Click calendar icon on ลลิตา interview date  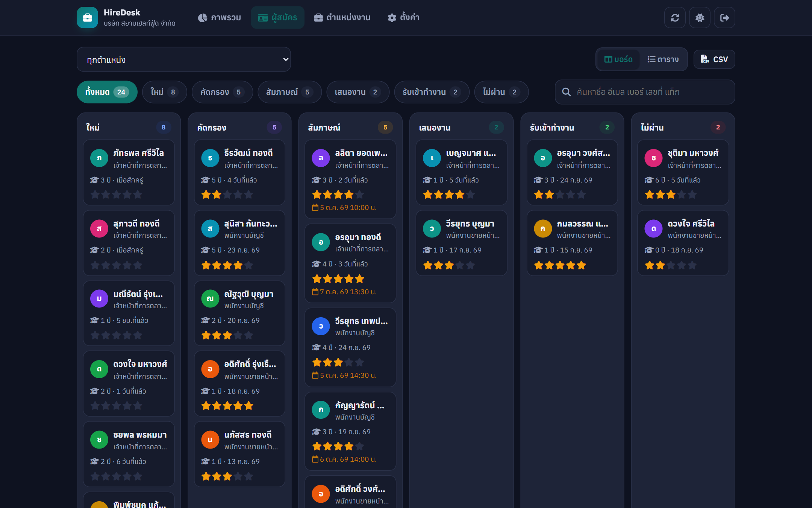[315, 207]
